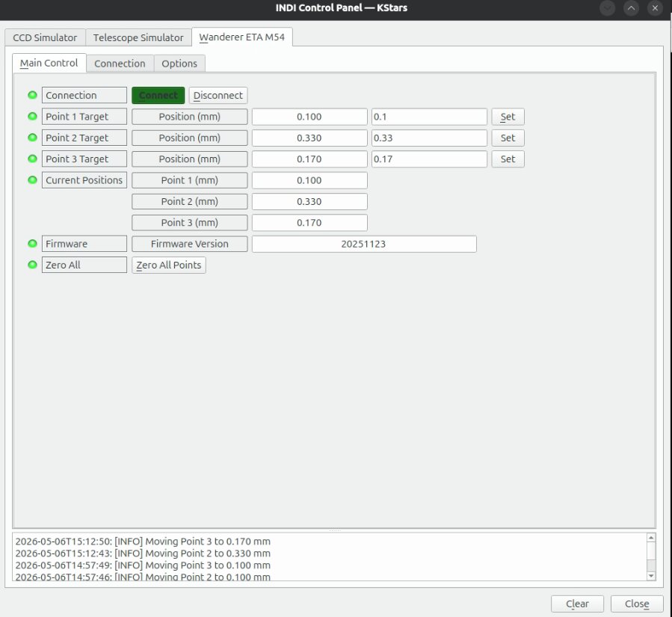672x617 pixels.
Task: Edit the Point 3 Target input containing 0.17
Action: (x=429, y=159)
